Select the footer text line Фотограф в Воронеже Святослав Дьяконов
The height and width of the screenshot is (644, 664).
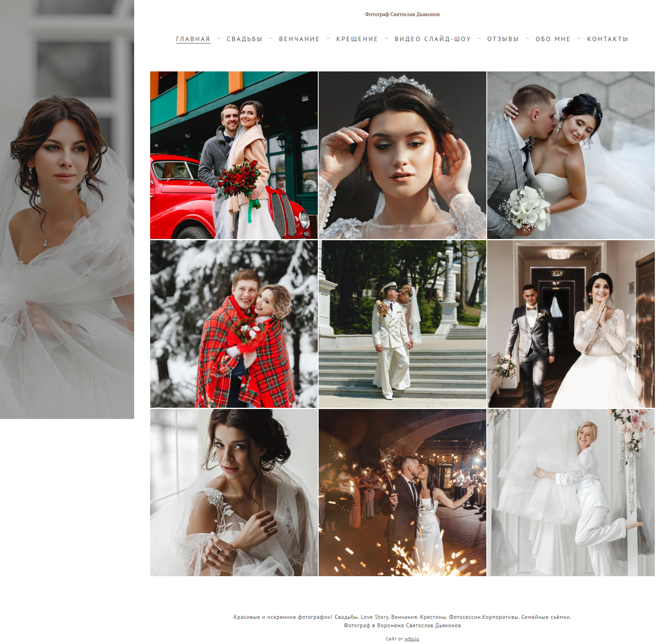point(402,625)
